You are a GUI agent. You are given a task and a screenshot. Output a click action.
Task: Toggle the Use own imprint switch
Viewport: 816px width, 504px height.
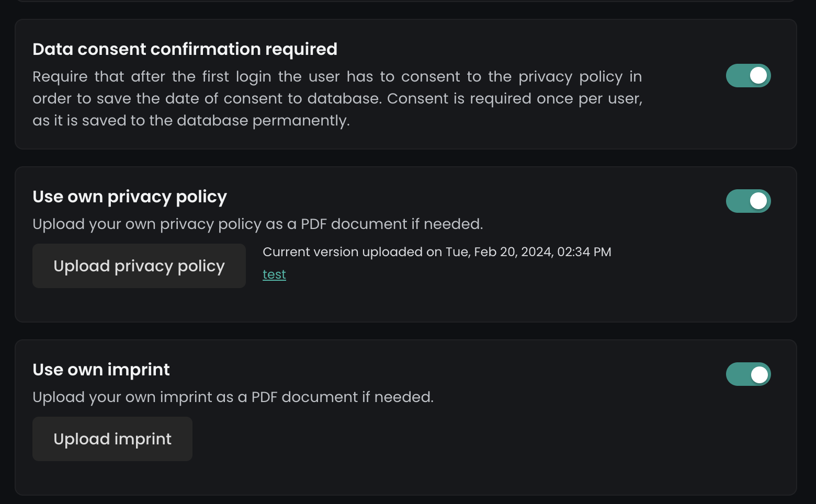[748, 374]
